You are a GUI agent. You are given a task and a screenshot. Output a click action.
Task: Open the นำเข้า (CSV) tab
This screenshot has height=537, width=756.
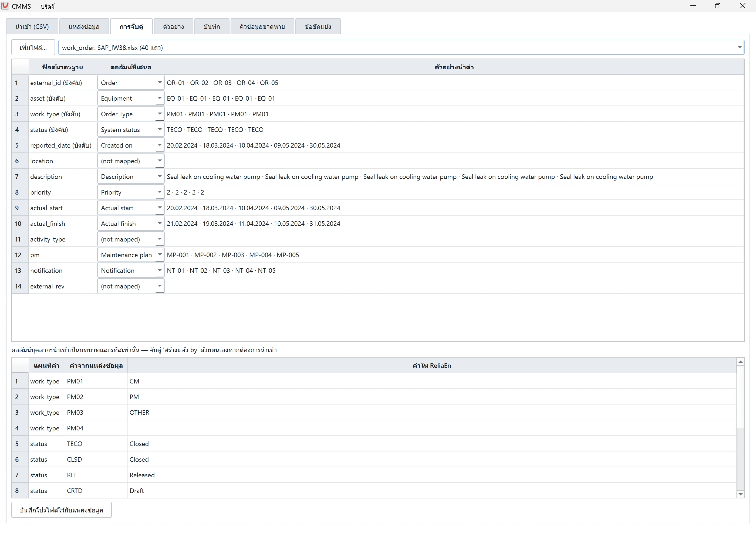(x=32, y=26)
